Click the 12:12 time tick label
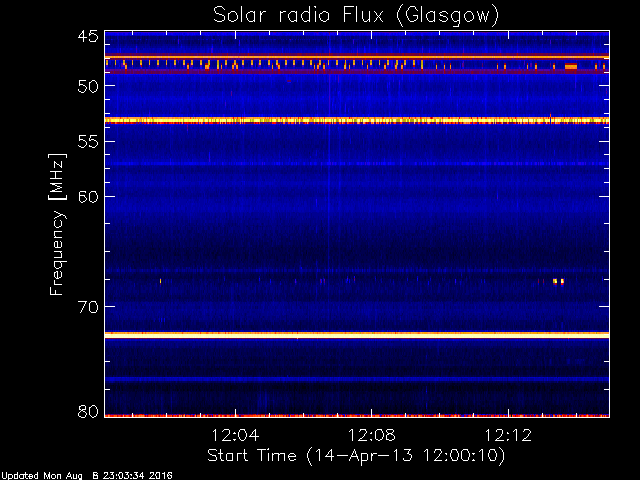Screen dimensions: 640x480 (x=508, y=435)
